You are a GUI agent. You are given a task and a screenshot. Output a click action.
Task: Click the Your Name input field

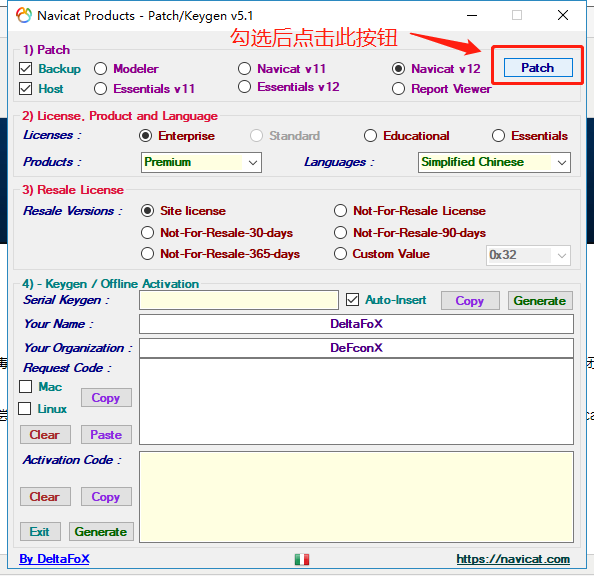click(356, 324)
